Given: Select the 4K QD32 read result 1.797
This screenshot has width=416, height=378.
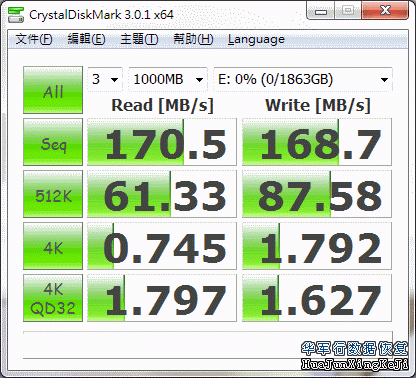Looking at the screenshot, I should pos(162,298).
